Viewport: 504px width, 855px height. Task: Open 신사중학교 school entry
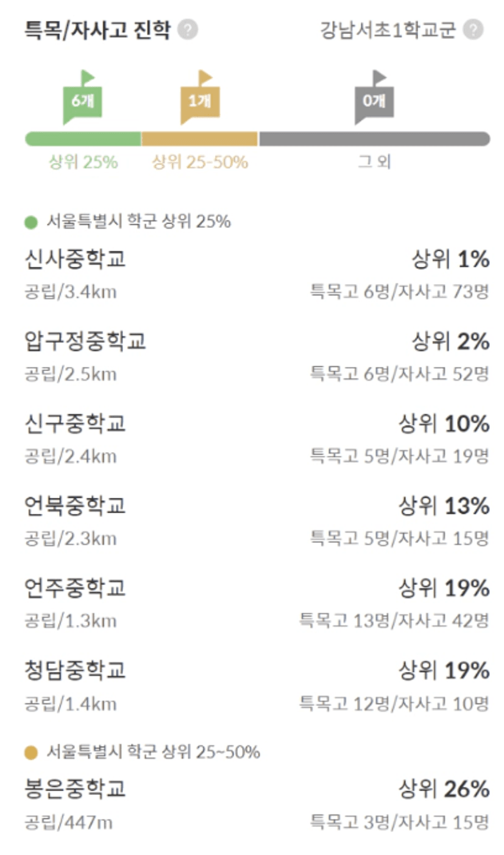(x=75, y=259)
